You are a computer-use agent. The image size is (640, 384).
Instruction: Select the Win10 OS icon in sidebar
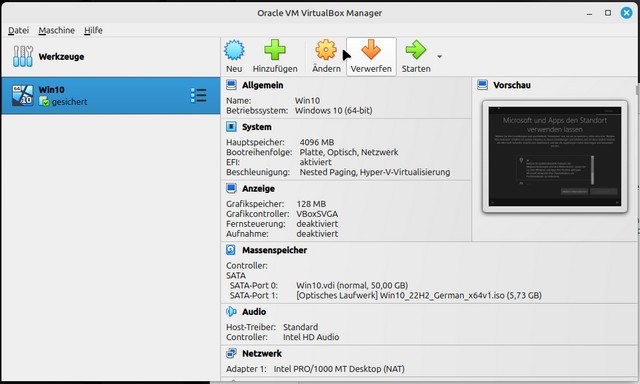pyautogui.click(x=22, y=95)
